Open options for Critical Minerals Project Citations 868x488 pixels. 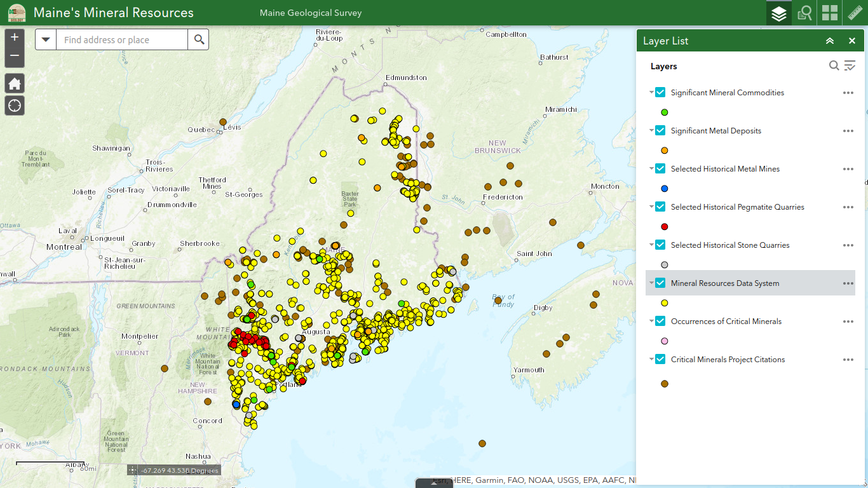(848, 360)
